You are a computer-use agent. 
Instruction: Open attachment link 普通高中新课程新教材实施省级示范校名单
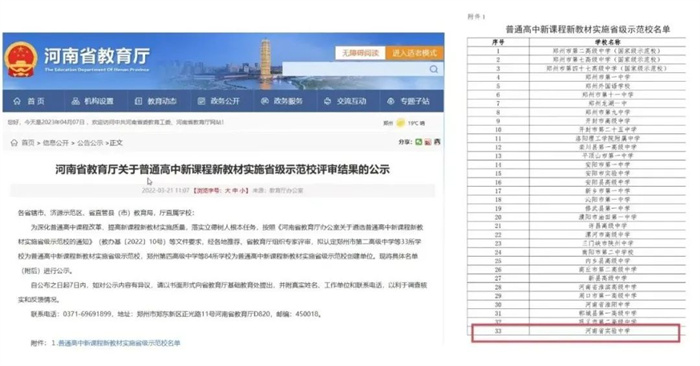[119, 343]
